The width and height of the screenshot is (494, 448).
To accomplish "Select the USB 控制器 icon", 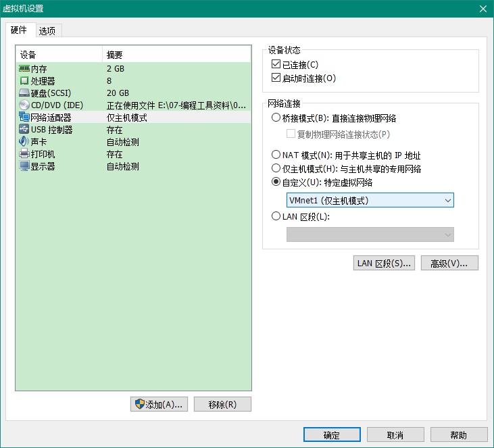I will [24, 129].
